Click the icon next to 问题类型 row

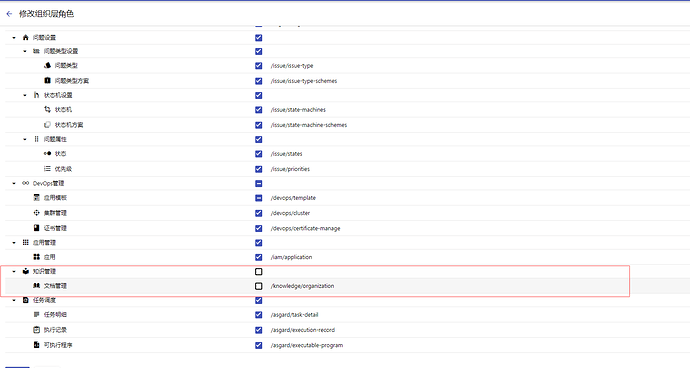point(48,65)
